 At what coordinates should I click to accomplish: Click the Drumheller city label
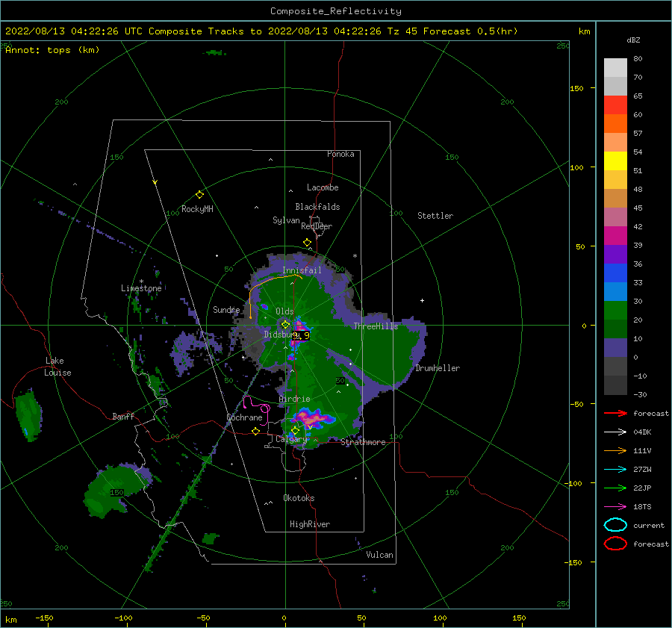tap(438, 368)
